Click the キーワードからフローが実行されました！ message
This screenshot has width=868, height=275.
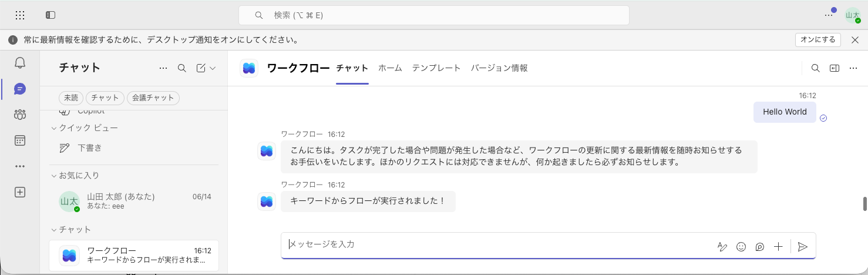(368, 201)
